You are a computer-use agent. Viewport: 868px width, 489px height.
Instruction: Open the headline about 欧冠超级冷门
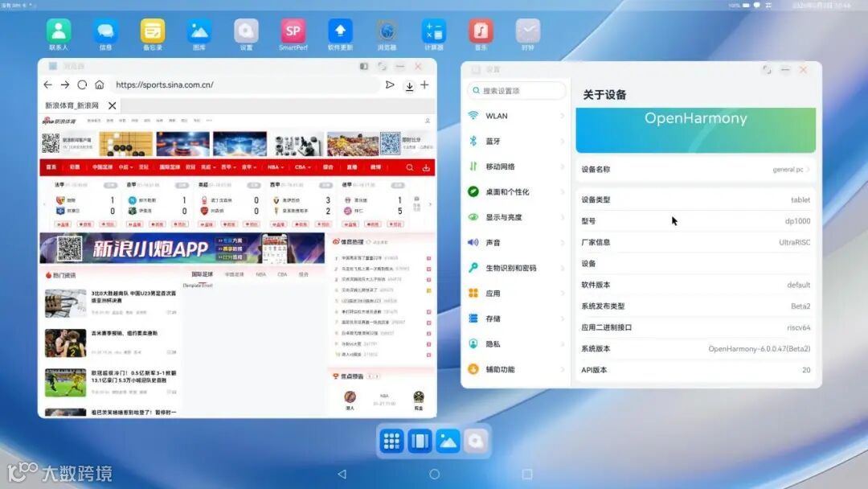(133, 376)
